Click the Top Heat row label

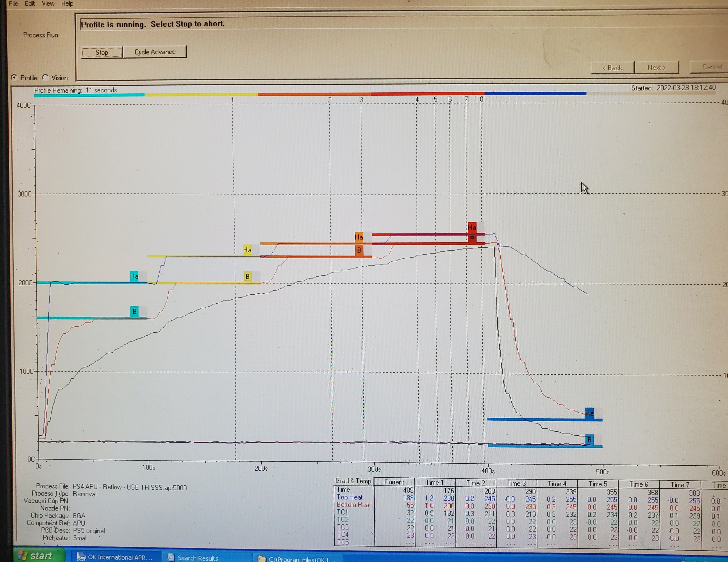[x=349, y=497]
